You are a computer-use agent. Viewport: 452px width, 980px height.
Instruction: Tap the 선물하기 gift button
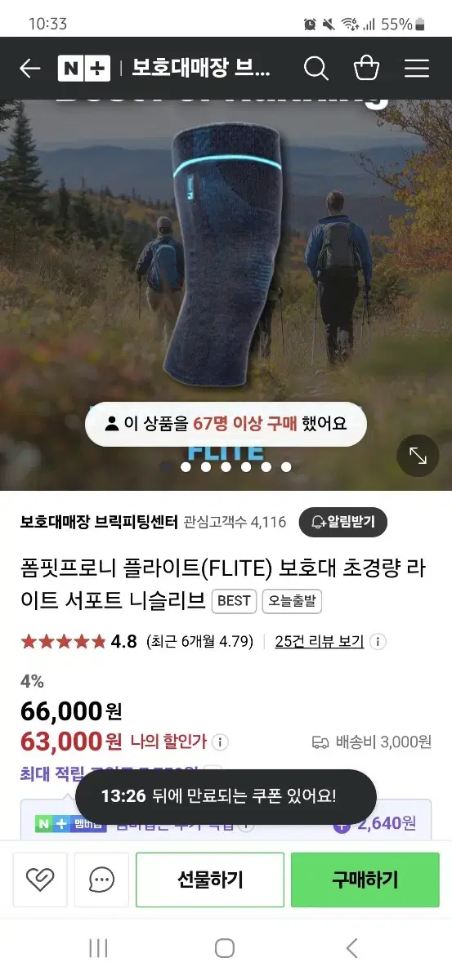tap(210, 880)
